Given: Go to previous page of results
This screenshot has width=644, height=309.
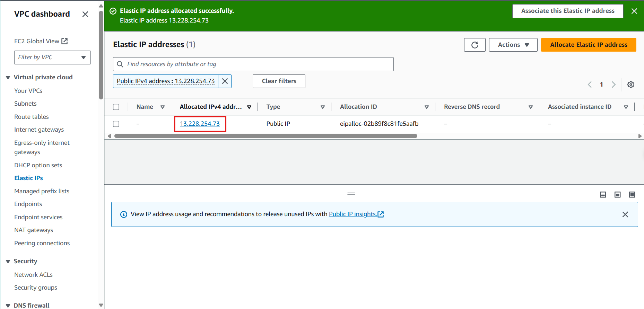Looking at the screenshot, I should point(590,85).
